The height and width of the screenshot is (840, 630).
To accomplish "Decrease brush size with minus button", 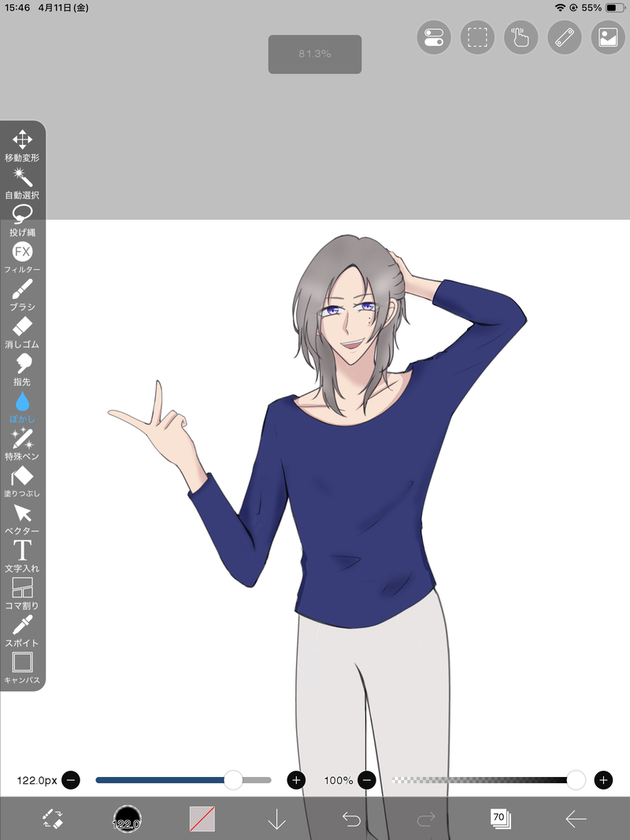I will (x=71, y=780).
